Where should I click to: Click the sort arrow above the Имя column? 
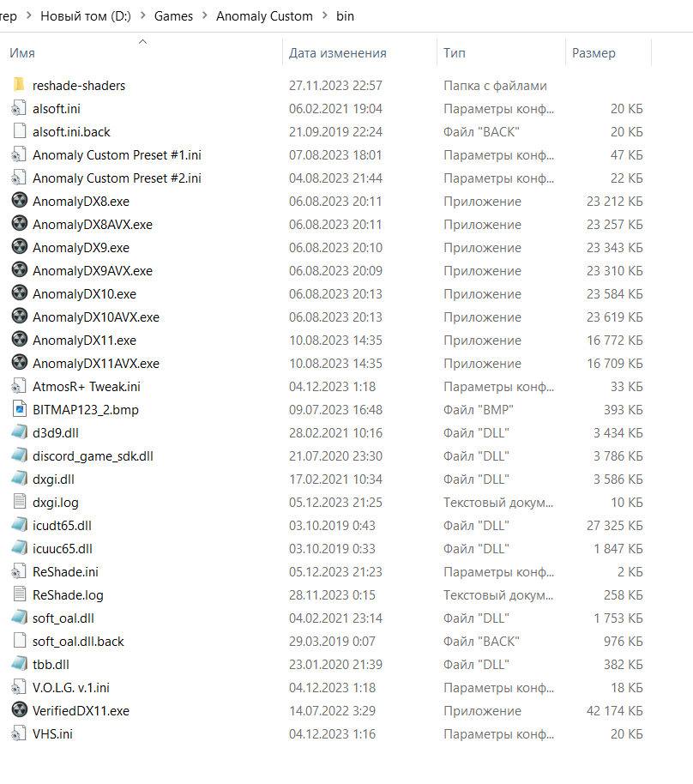[x=142, y=41]
